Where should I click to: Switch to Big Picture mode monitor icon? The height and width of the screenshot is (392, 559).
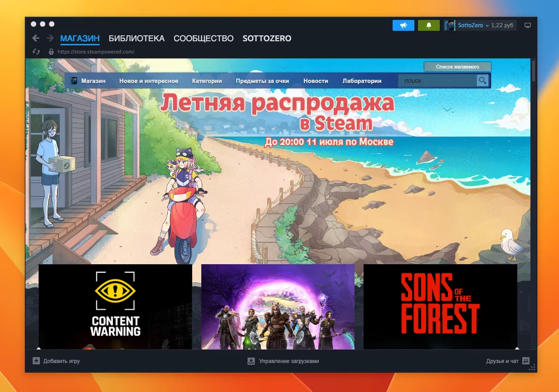point(527,25)
